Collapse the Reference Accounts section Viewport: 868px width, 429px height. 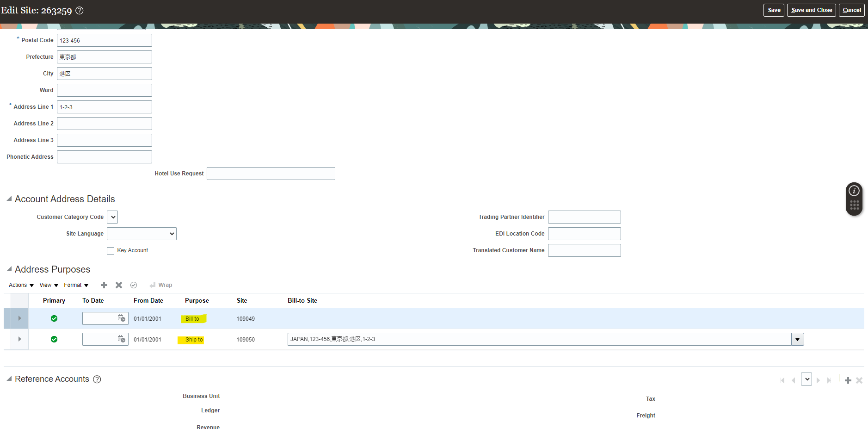coord(9,379)
